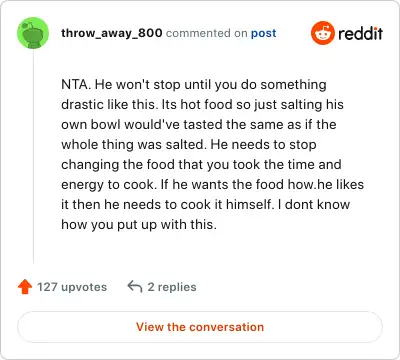This screenshot has height=360, width=400.
Task: Click the line 'whole thing was salted'
Action: (x=189, y=145)
